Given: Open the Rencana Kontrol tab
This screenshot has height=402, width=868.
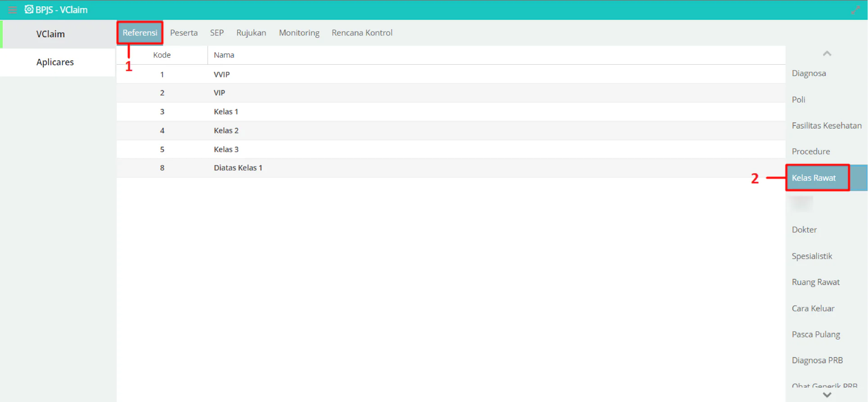Looking at the screenshot, I should click(362, 33).
